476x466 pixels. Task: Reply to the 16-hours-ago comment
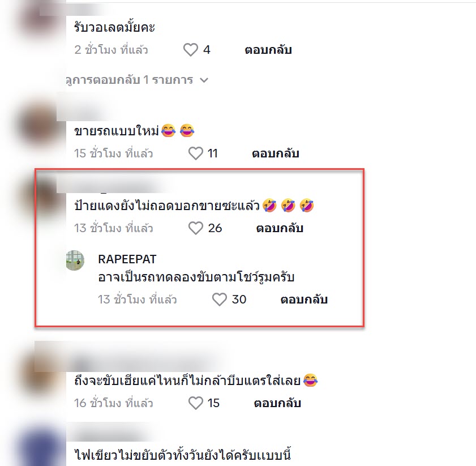click(x=277, y=403)
